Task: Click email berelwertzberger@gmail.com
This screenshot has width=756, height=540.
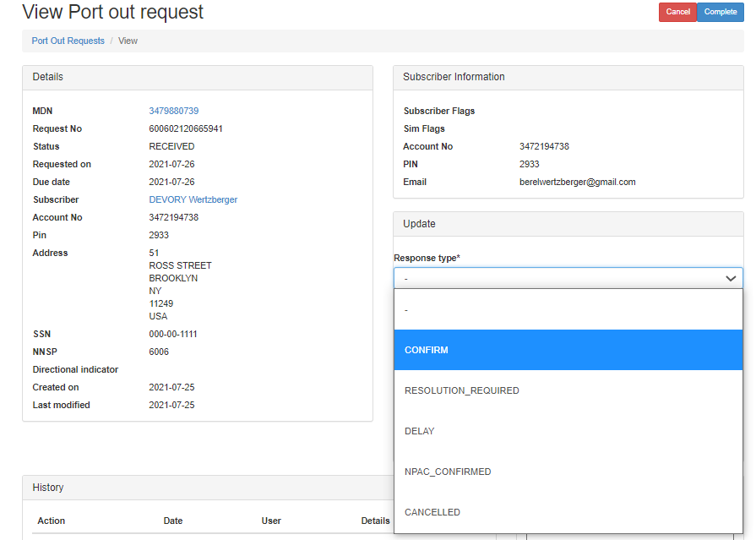Action: click(x=577, y=182)
